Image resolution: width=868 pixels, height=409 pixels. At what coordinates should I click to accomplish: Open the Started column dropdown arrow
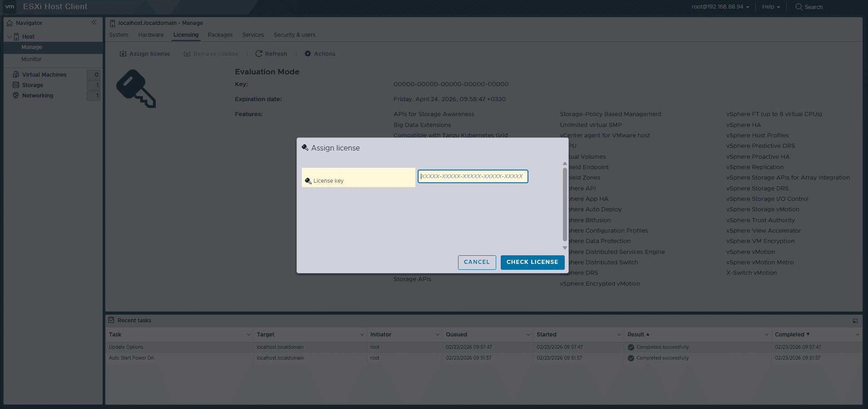tap(619, 335)
